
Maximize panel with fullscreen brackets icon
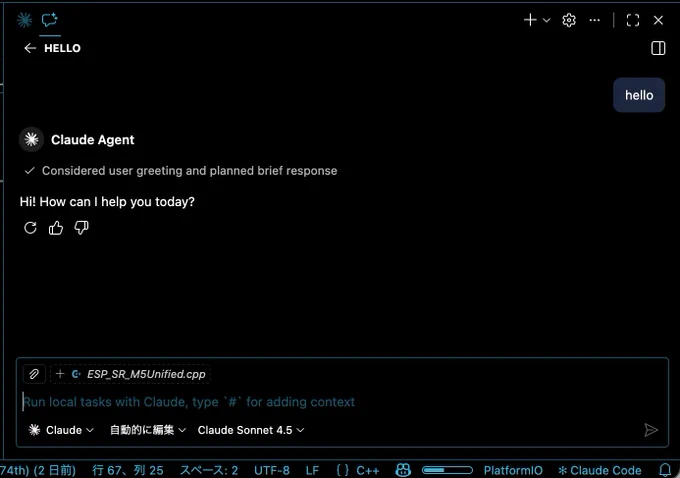(x=633, y=20)
